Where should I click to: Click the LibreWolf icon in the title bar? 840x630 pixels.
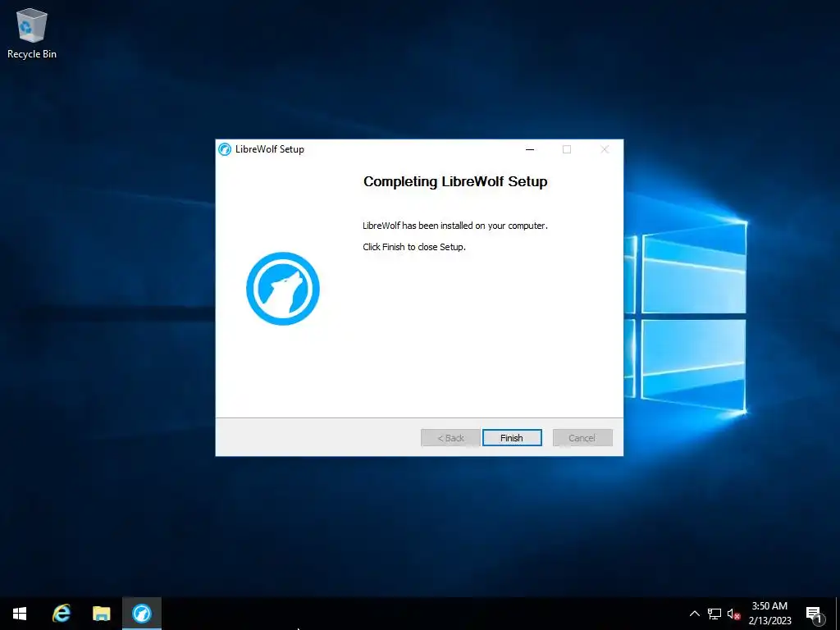(x=225, y=149)
